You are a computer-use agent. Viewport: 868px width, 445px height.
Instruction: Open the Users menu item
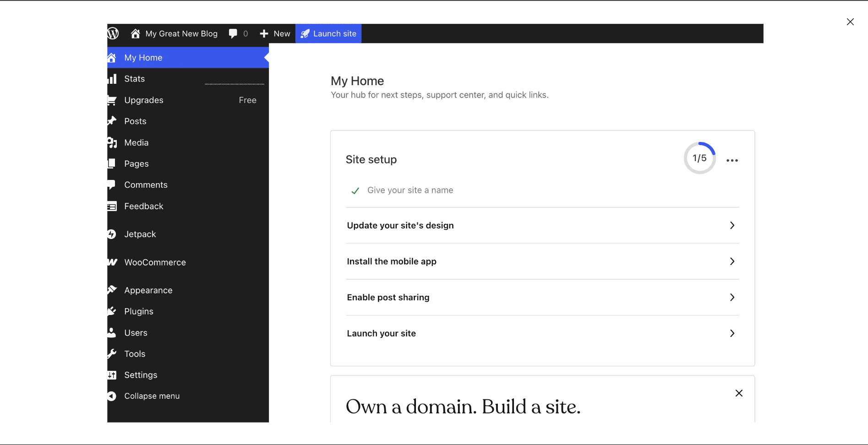[188, 333]
